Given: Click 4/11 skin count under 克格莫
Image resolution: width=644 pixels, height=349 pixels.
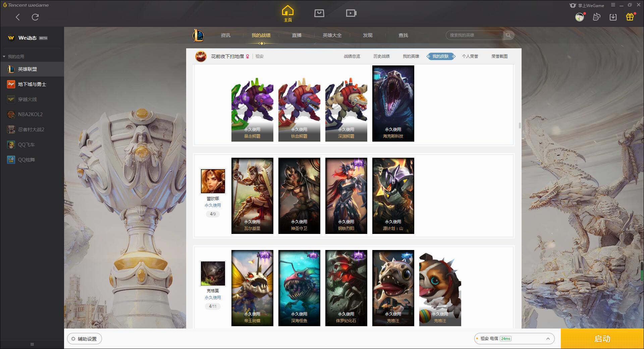Looking at the screenshot, I should pyautogui.click(x=213, y=306).
